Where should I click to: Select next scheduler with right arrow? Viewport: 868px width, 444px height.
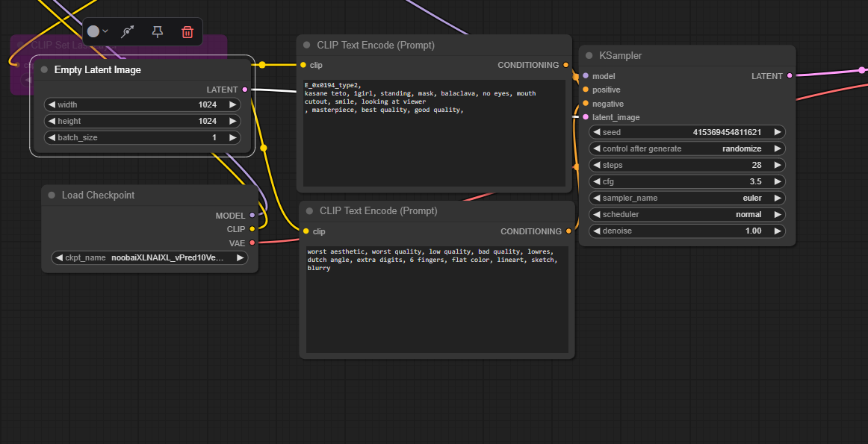pos(777,214)
